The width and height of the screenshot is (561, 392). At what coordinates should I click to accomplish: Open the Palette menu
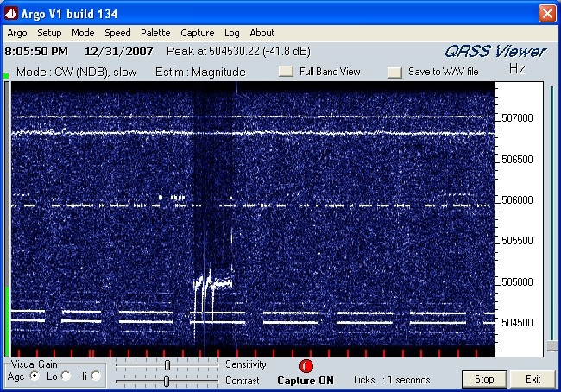point(155,34)
